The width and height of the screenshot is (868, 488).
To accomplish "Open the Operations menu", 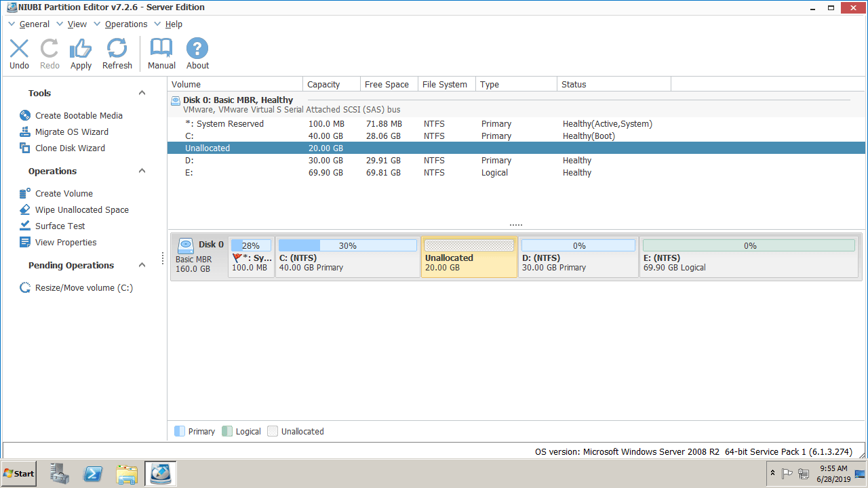I will click(x=125, y=24).
